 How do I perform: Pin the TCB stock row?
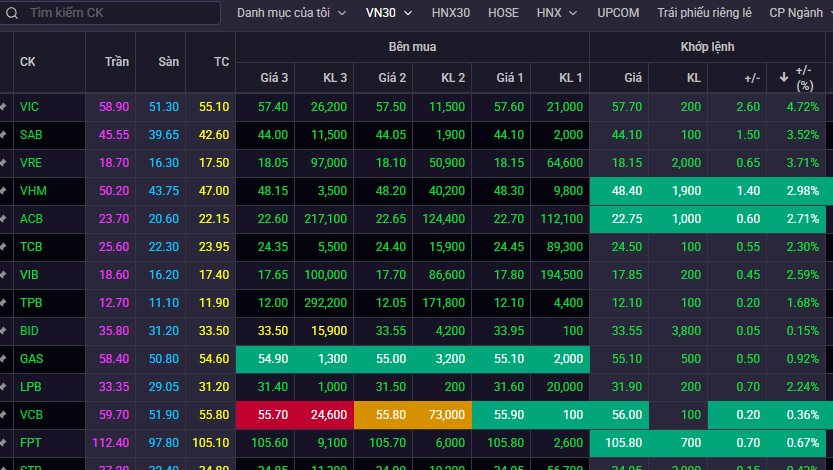(4, 246)
